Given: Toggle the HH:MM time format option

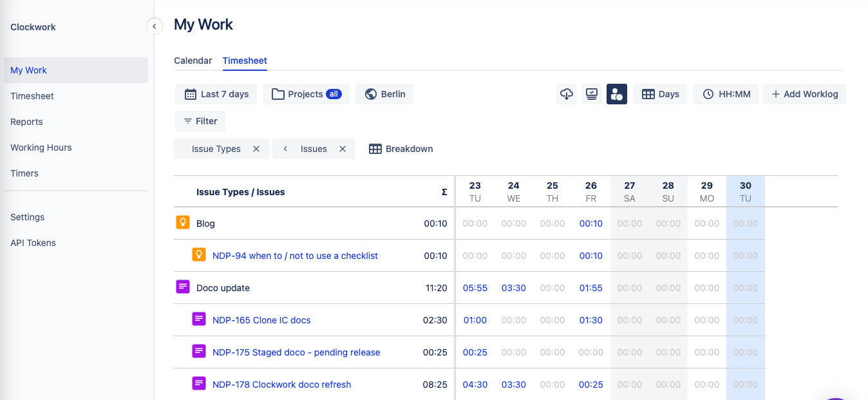Looking at the screenshot, I should 726,94.
